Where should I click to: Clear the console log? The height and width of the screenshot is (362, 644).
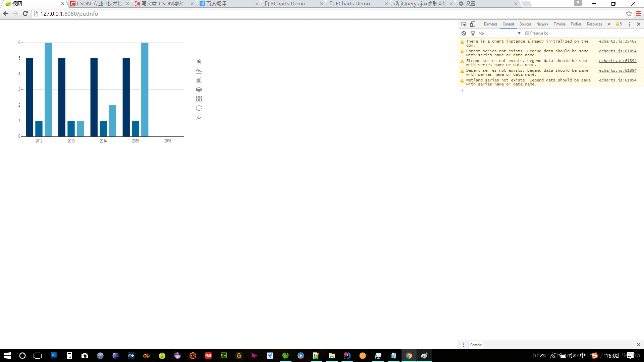464,33
